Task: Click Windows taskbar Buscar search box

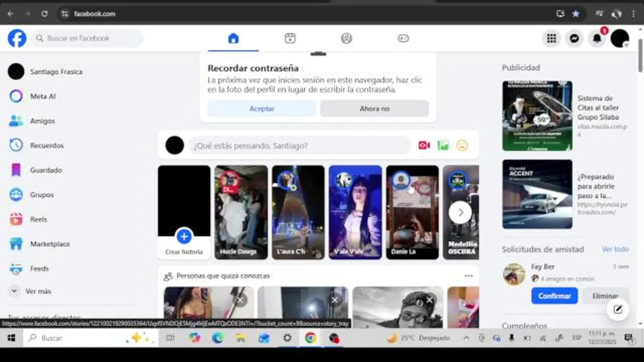Action: pyautogui.click(x=91, y=338)
